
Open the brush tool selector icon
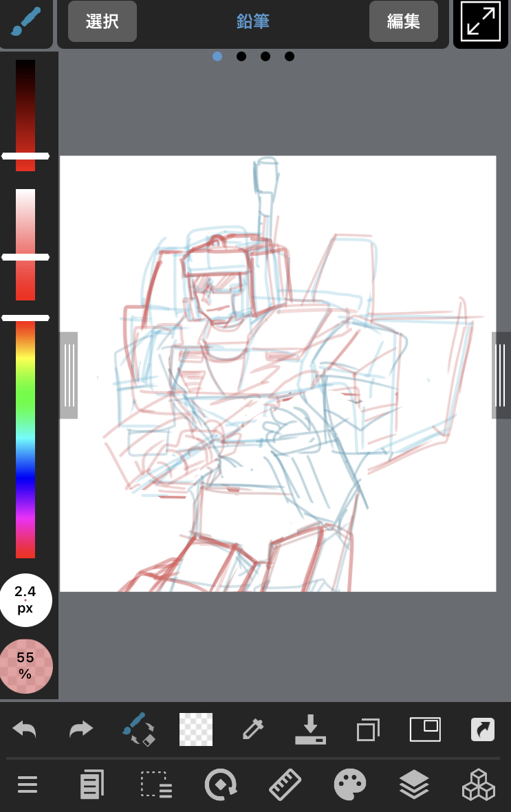click(25, 22)
